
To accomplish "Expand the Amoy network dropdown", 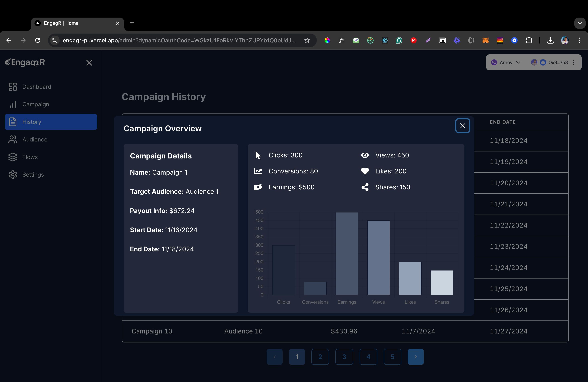I will (x=506, y=62).
